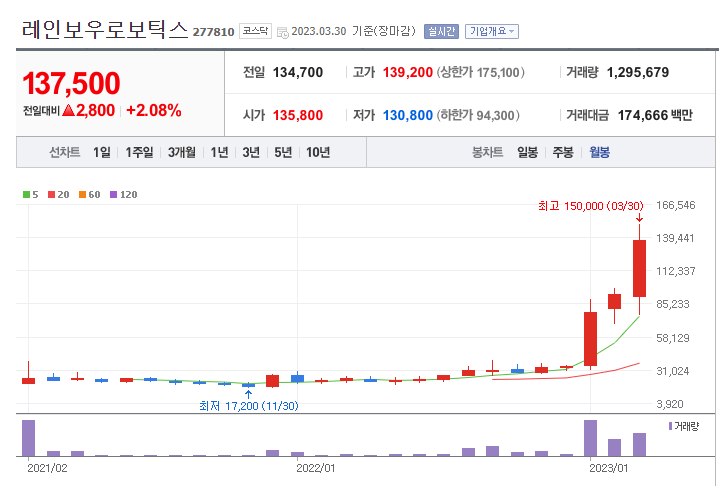Click the red up-triangle beside 2,800
Viewport: 719px width, 486px height.
pyautogui.click(x=68, y=110)
